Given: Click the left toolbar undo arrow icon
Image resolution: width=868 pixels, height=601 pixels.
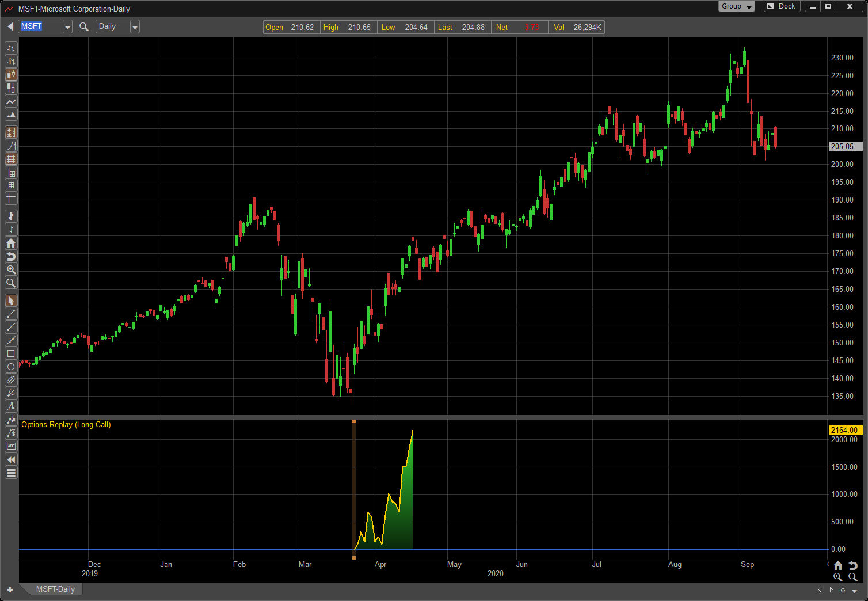Looking at the screenshot, I should pos(11,256).
